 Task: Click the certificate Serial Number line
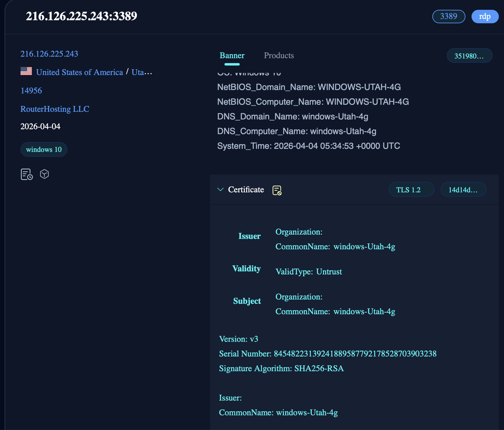(x=328, y=354)
